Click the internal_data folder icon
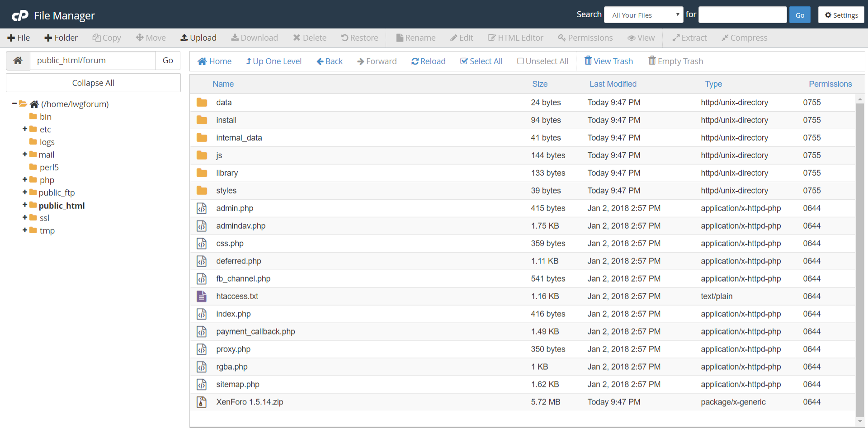The image size is (868, 428). point(202,138)
